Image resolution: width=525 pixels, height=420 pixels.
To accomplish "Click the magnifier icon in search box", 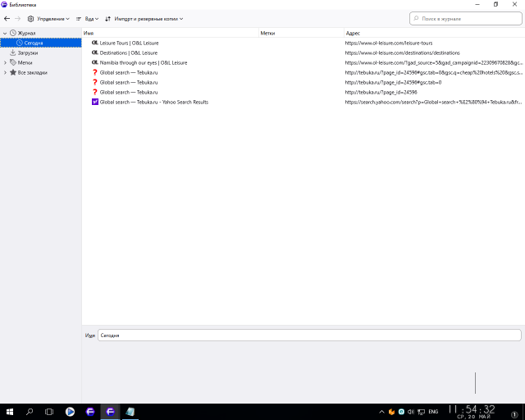I will coord(416,18).
